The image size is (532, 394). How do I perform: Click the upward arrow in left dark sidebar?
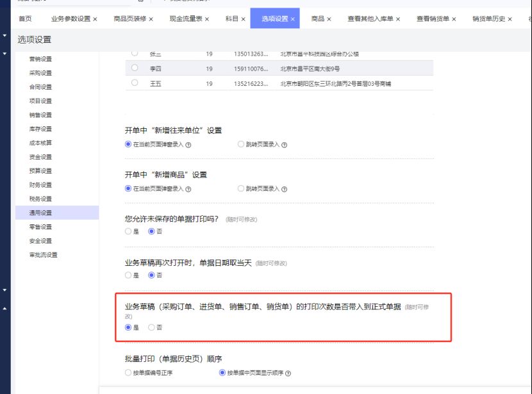[5, 309]
